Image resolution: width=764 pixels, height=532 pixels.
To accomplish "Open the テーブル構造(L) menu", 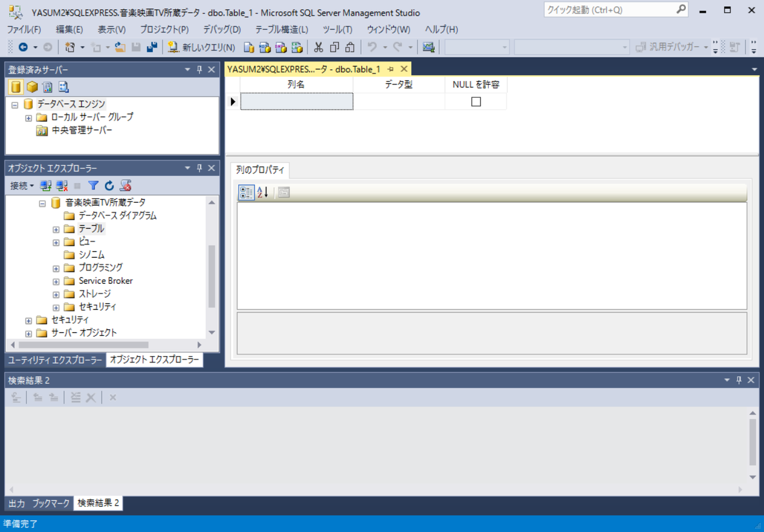I will pos(281,29).
